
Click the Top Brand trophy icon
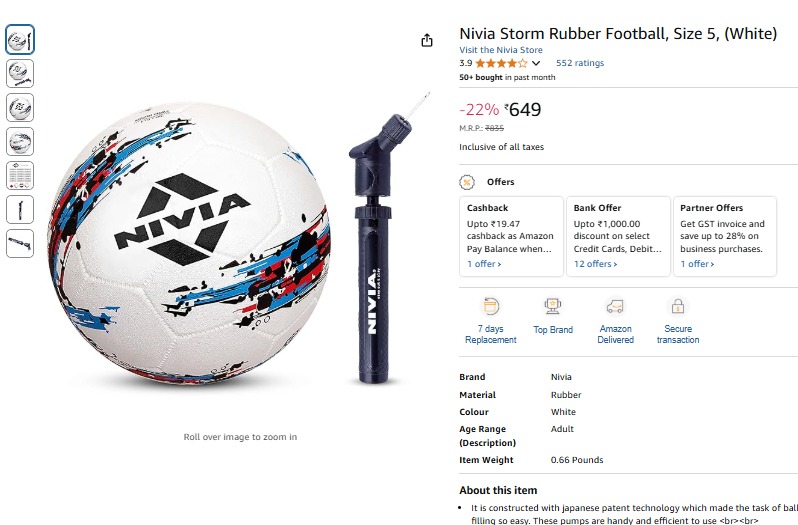pyautogui.click(x=553, y=306)
